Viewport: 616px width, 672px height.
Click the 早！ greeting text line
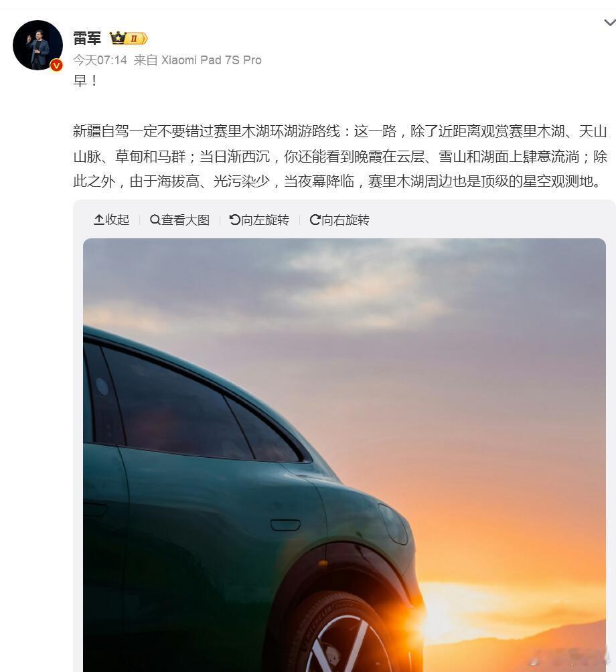[x=85, y=80]
